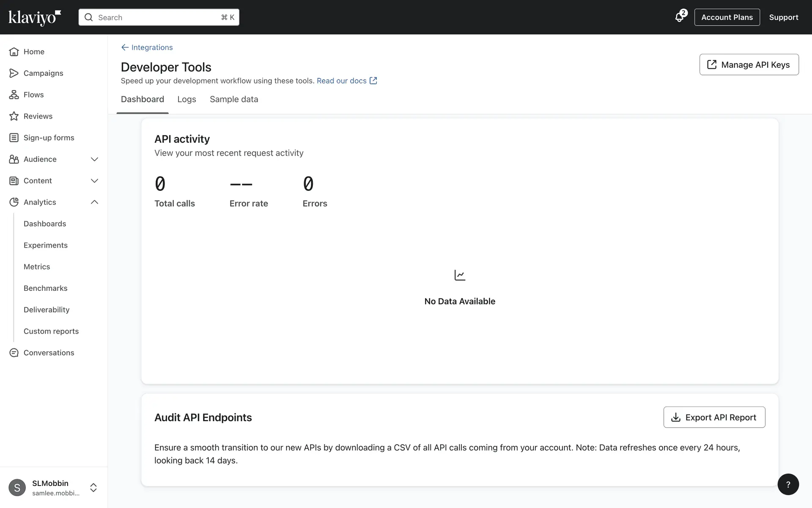Click the Conversations chat icon
Viewport: 812px width, 508px height.
coord(14,353)
